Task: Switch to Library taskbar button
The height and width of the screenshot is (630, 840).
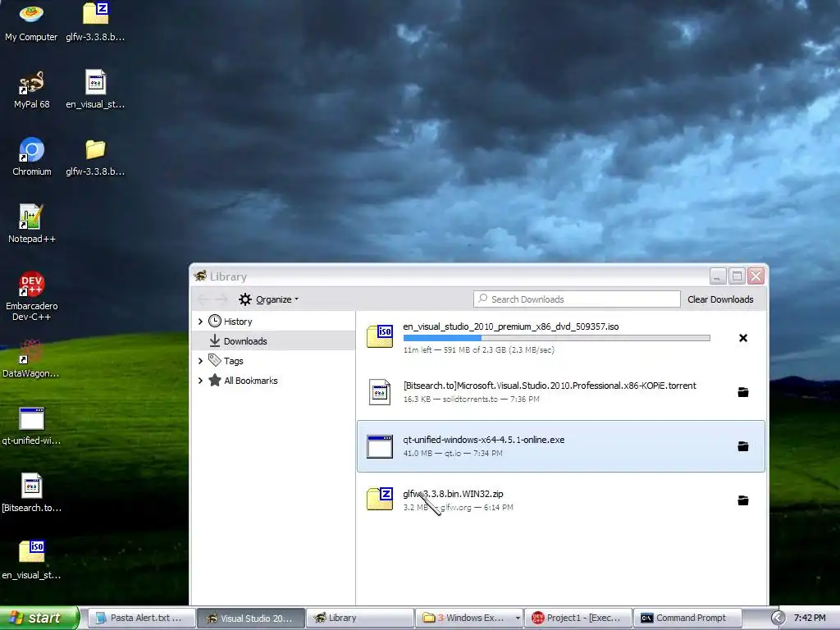Action: pyautogui.click(x=360, y=619)
